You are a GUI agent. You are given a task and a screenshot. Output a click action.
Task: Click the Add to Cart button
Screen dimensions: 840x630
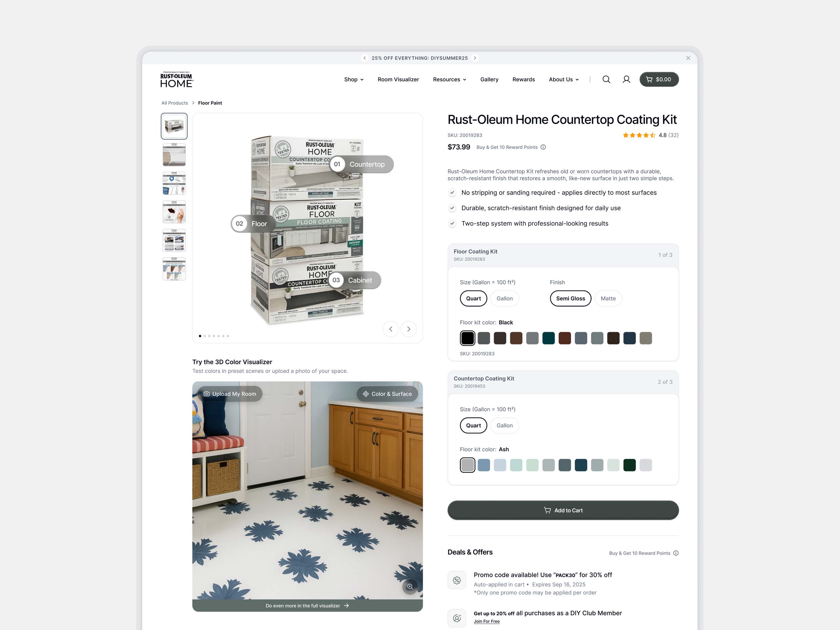(563, 510)
